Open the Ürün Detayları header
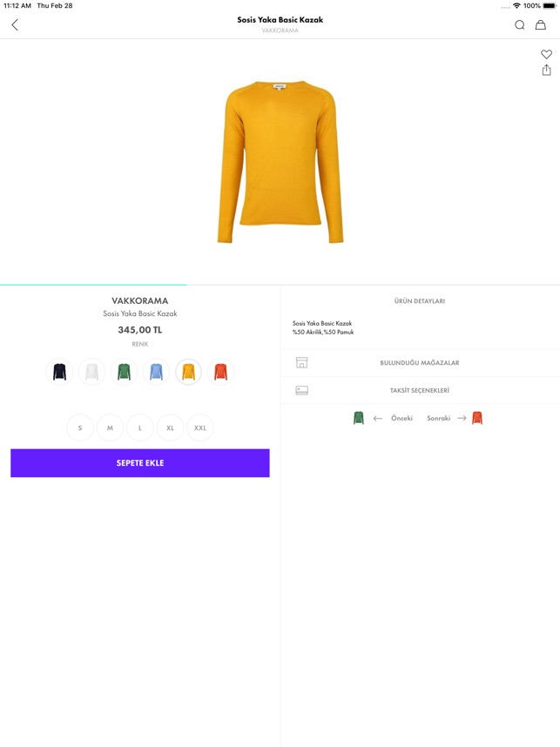 click(420, 301)
